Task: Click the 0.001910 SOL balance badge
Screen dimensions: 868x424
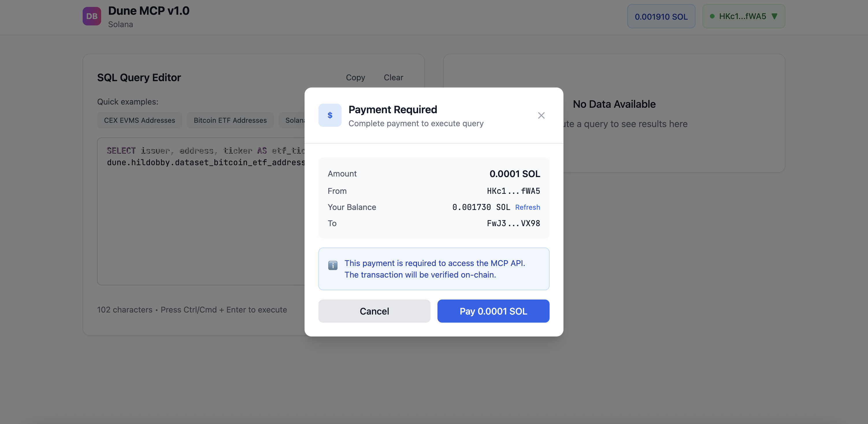Action: click(x=661, y=16)
